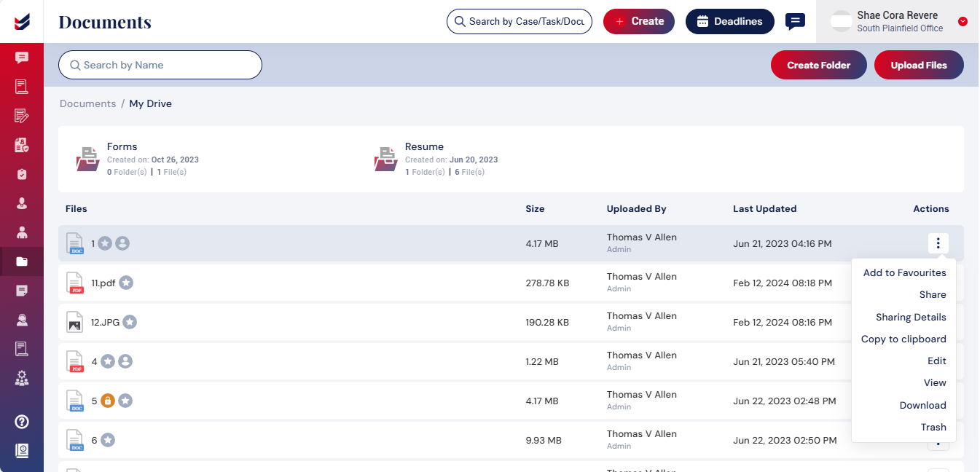Open the Deadlines button
Image resolution: width=980 pixels, height=472 pixels.
pos(730,22)
